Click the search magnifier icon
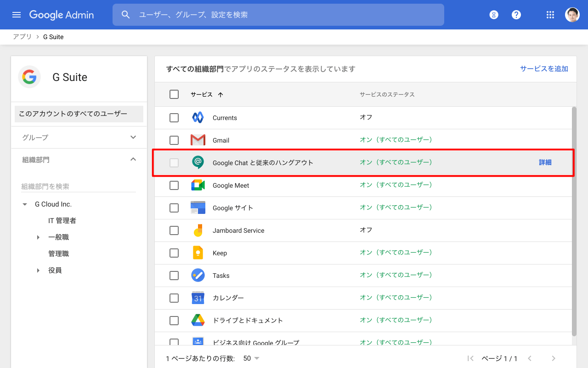The height and width of the screenshot is (368, 588). 126,15
